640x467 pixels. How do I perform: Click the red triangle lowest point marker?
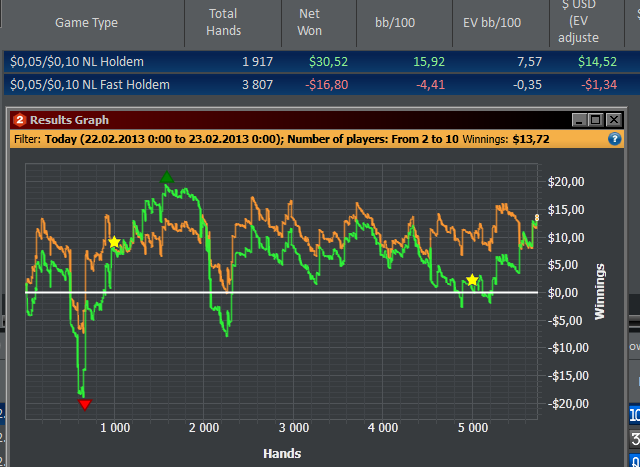point(85,404)
